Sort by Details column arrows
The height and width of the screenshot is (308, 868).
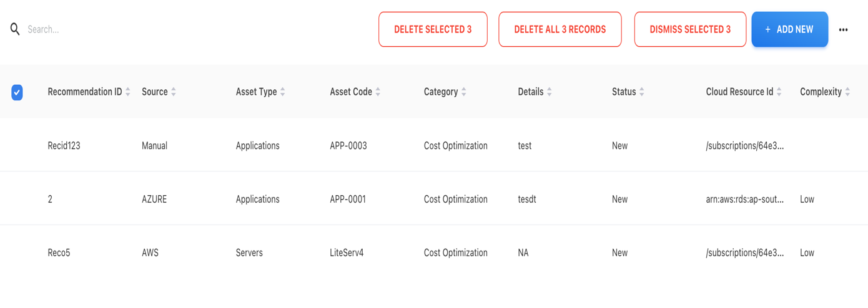pos(550,92)
